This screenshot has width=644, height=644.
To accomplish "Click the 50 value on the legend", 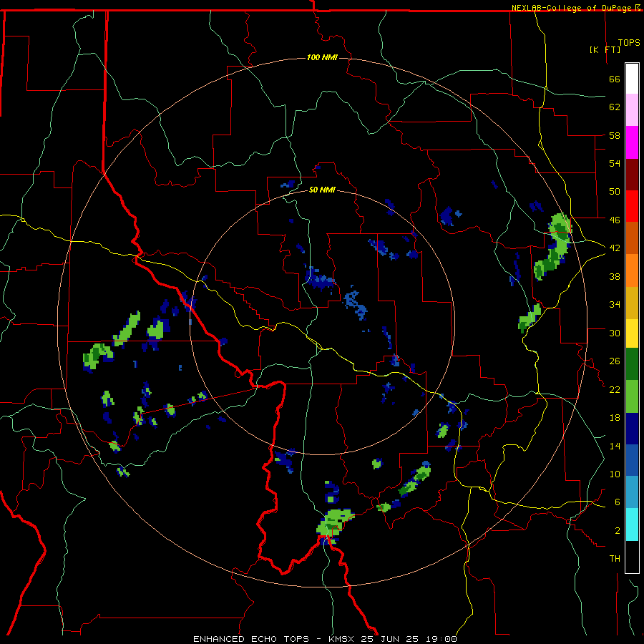I will coord(615,192).
